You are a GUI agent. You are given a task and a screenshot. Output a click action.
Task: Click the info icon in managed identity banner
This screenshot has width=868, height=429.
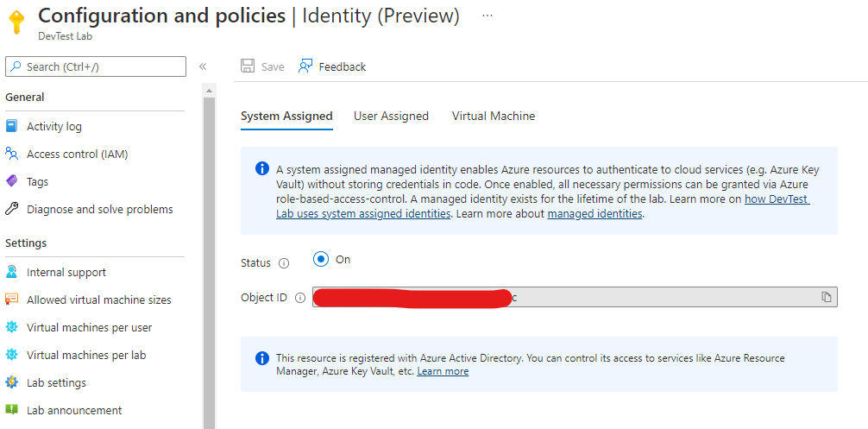coord(262,169)
